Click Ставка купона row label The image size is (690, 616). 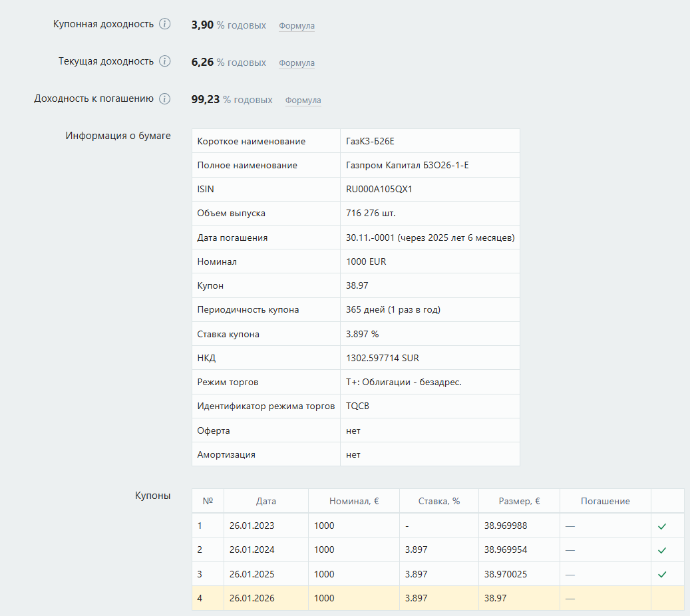click(228, 334)
